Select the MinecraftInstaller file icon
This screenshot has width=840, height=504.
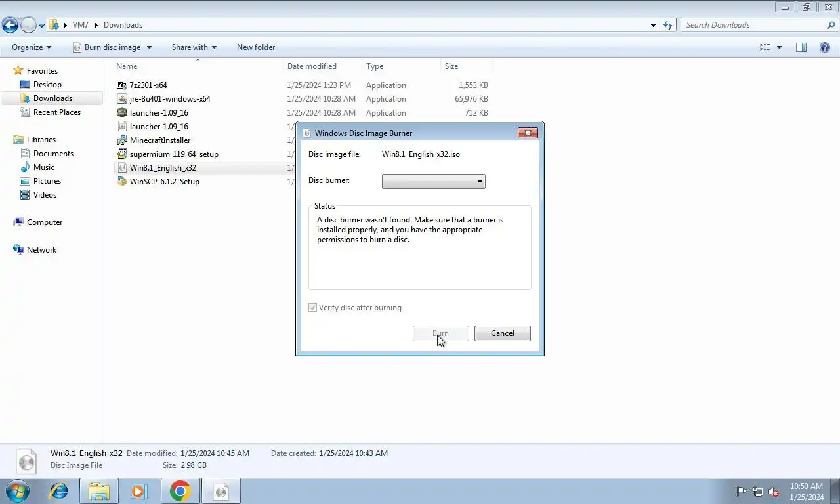(x=121, y=140)
